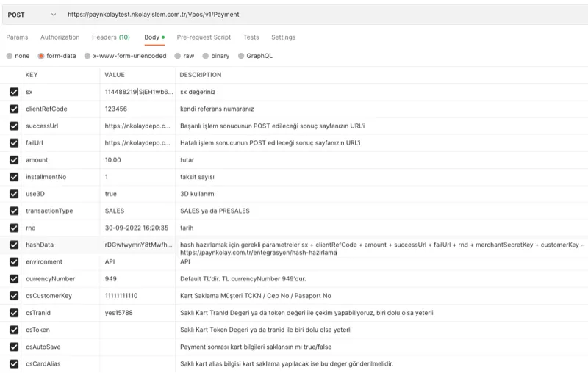
Task: Switch to Pre-request Script tab
Action: point(204,37)
